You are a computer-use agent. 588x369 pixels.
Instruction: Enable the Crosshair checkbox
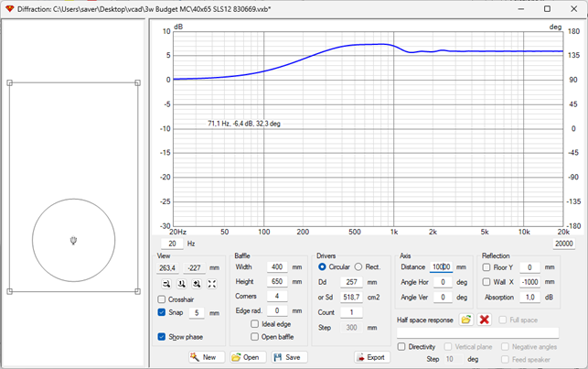[x=162, y=299]
